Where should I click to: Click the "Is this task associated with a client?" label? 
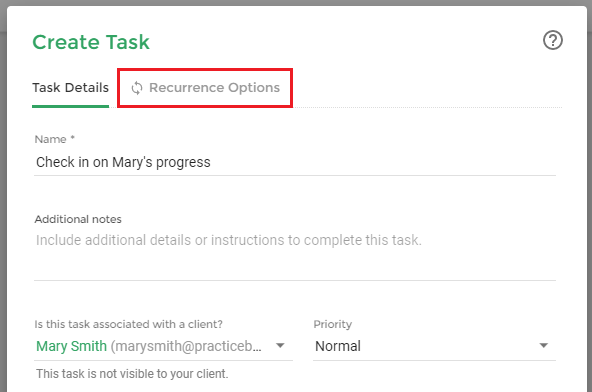coord(128,324)
